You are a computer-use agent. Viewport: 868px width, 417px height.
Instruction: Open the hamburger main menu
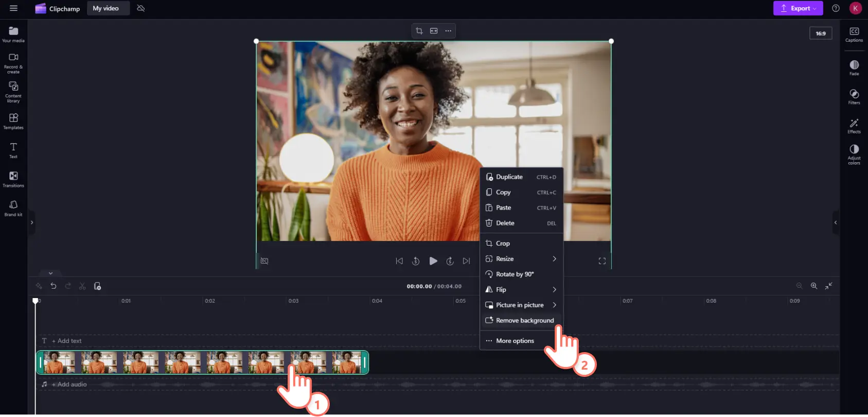click(14, 8)
